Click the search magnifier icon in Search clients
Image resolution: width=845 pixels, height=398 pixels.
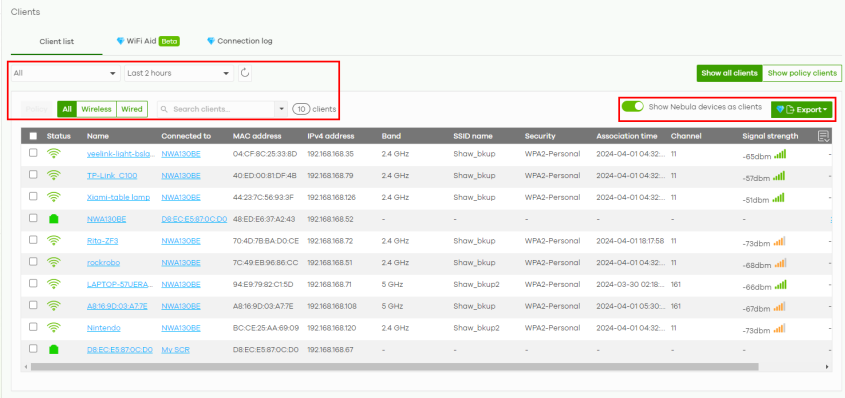[165, 109]
